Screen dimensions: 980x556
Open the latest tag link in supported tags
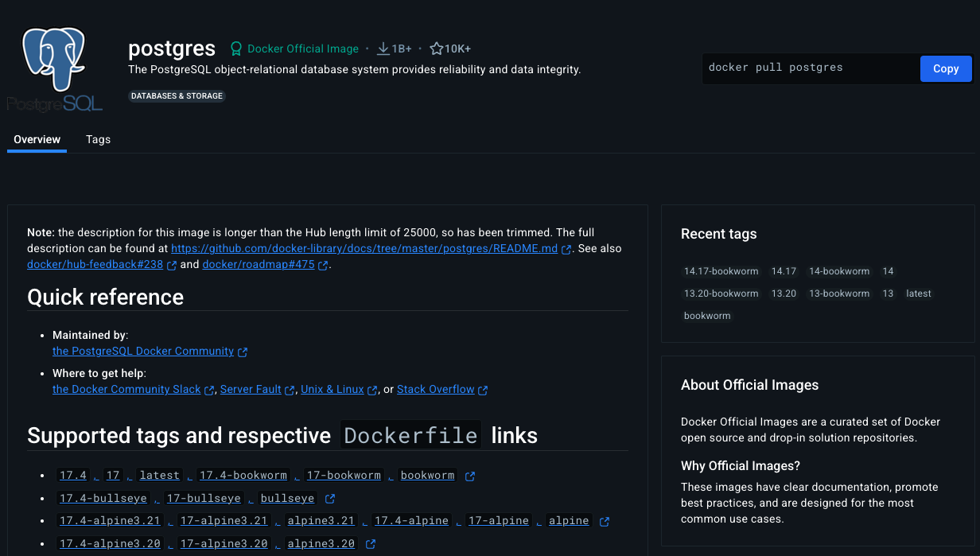(x=160, y=476)
